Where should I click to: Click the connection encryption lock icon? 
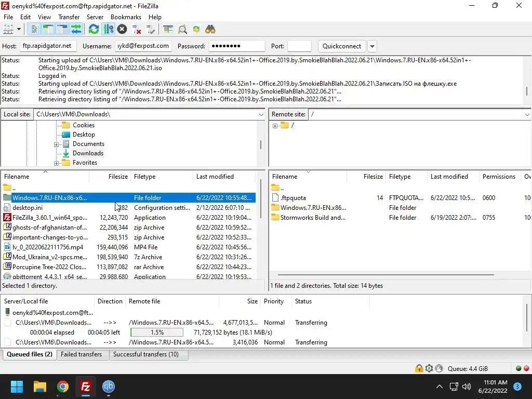[x=419, y=368]
